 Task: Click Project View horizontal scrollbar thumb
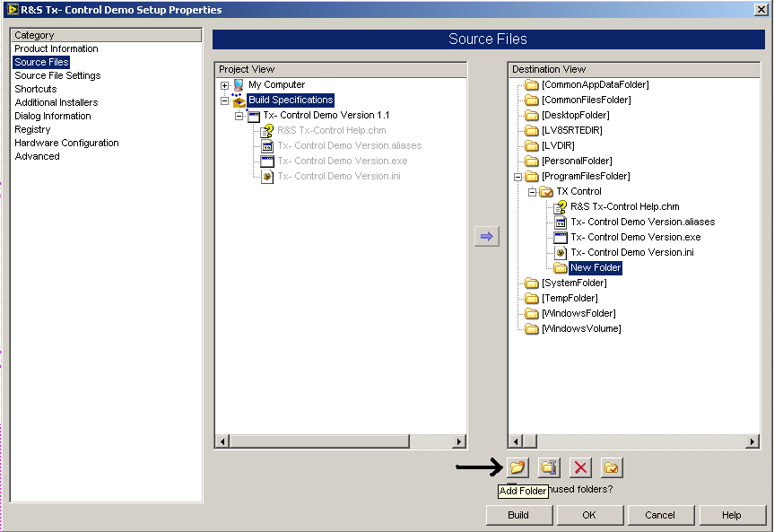pyautogui.click(x=319, y=441)
